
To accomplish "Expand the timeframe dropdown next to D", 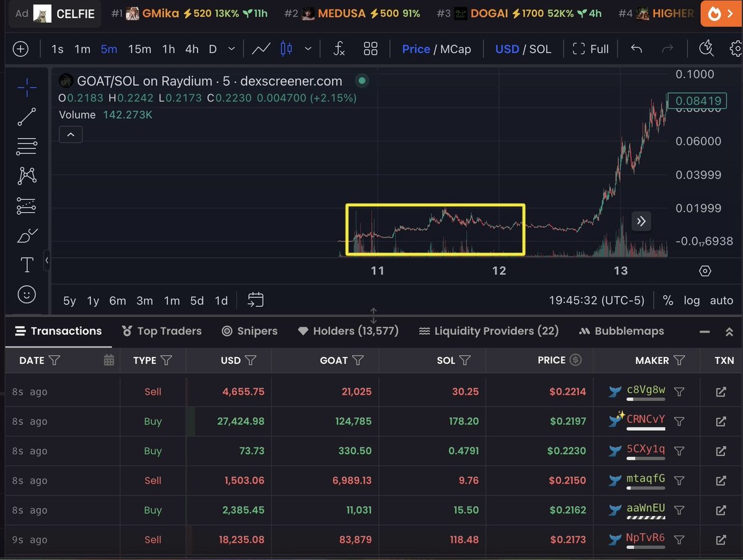I will pyautogui.click(x=232, y=48).
